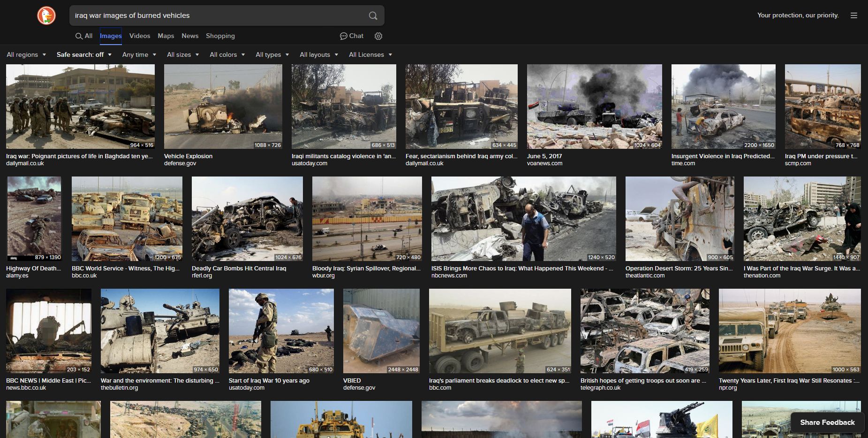The width and height of the screenshot is (868, 438).
Task: Click 'Iraq war: Poignant pictures' title link
Action: click(x=79, y=156)
